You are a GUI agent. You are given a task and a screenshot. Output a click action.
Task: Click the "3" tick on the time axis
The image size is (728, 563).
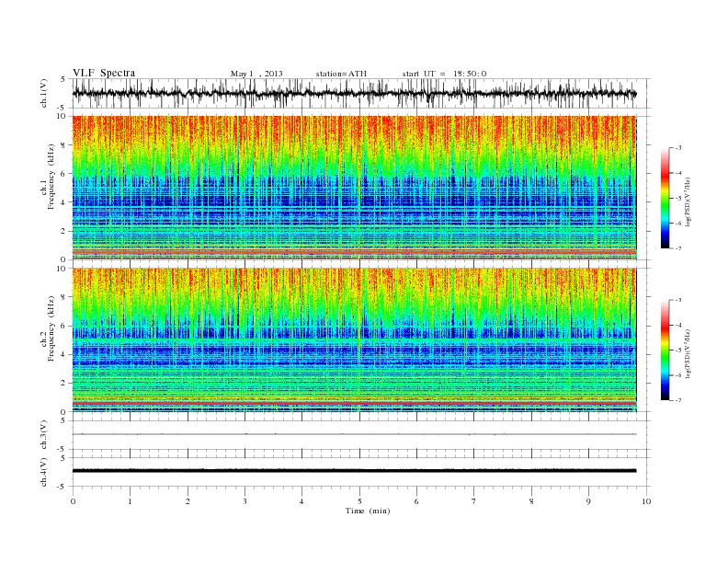click(245, 501)
